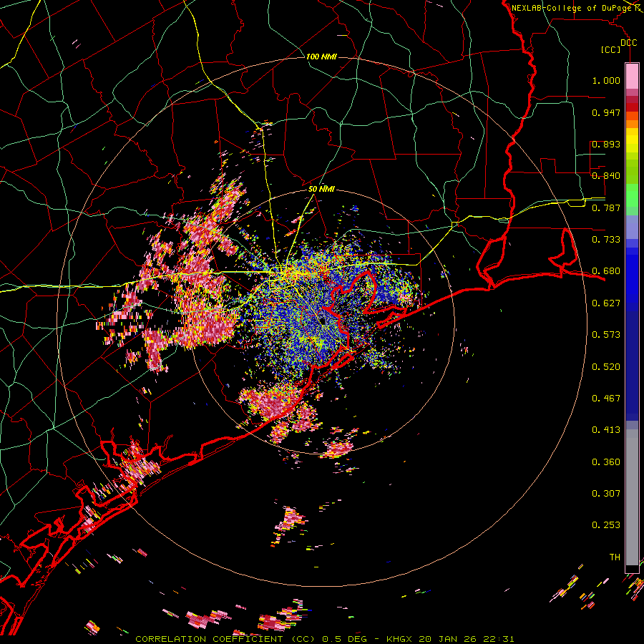The width and height of the screenshot is (644, 644).
Task: Click the 0.840 legend value
Action: (x=606, y=176)
